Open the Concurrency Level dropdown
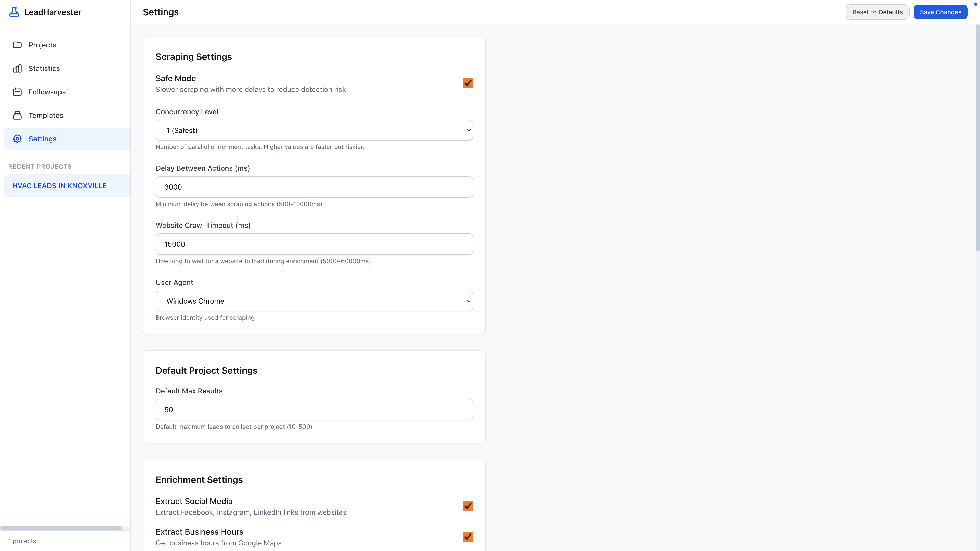The image size is (980, 551). [x=314, y=130]
